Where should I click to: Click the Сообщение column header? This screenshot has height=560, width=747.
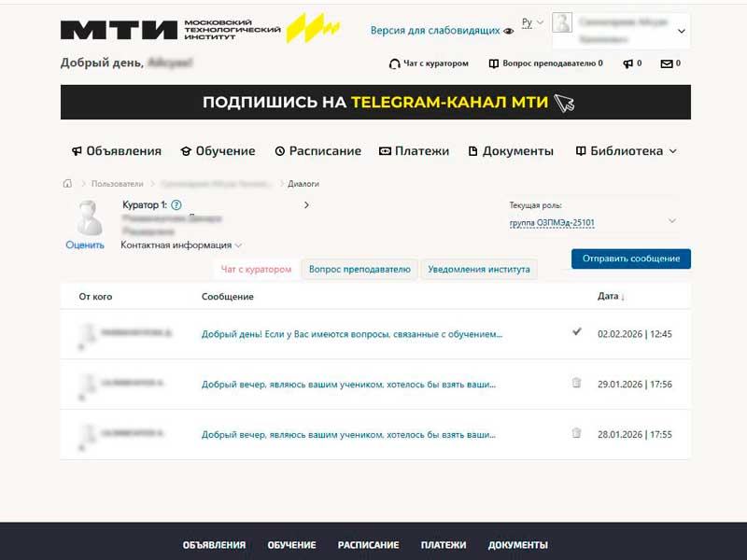[227, 297]
